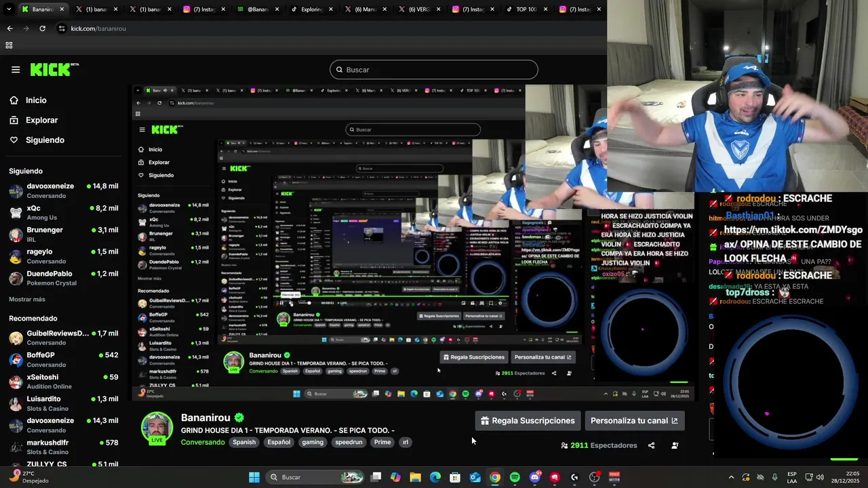Click the Windows taskbar Buscar search box
The height and width of the screenshot is (488, 868).
coord(315,477)
